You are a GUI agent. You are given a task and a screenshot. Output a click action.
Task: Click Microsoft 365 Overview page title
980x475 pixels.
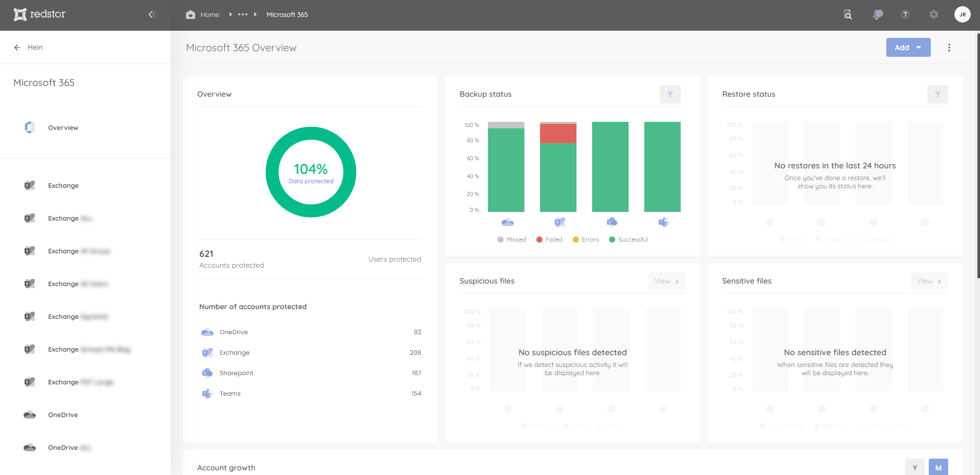pyautogui.click(x=241, y=48)
